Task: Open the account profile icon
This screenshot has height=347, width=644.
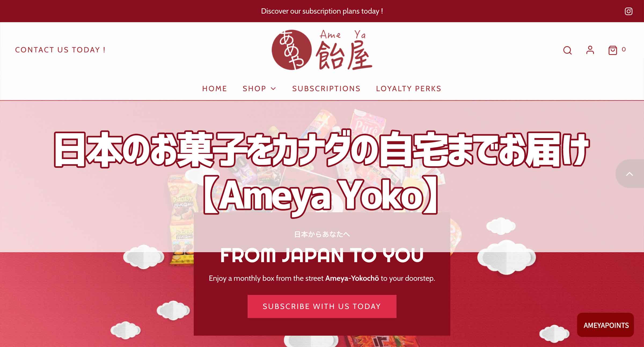Action: (x=590, y=50)
